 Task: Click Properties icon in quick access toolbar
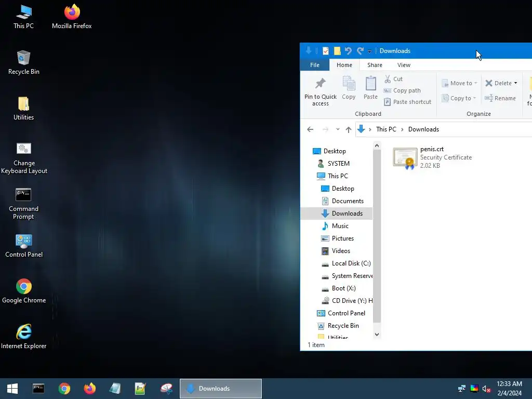(x=325, y=51)
